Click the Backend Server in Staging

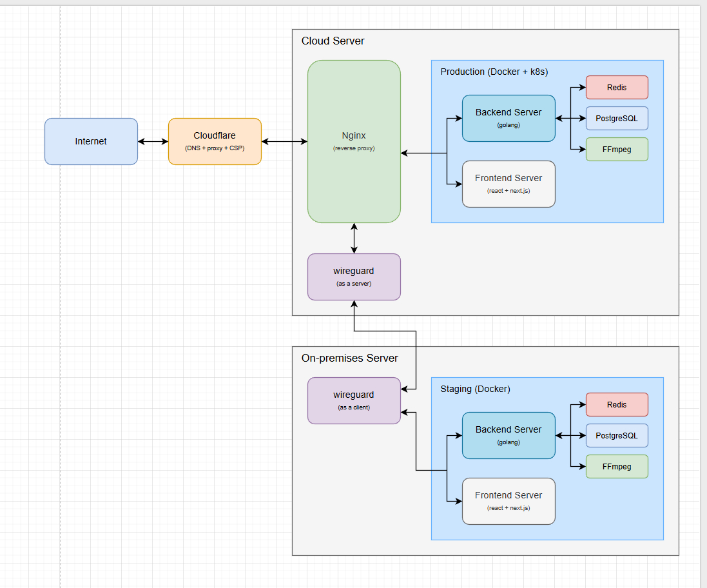[x=508, y=435]
